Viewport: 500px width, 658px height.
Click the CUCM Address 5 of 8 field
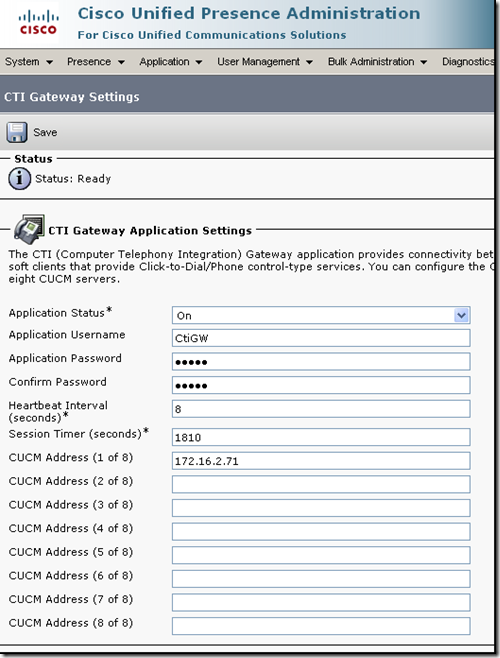(x=321, y=555)
